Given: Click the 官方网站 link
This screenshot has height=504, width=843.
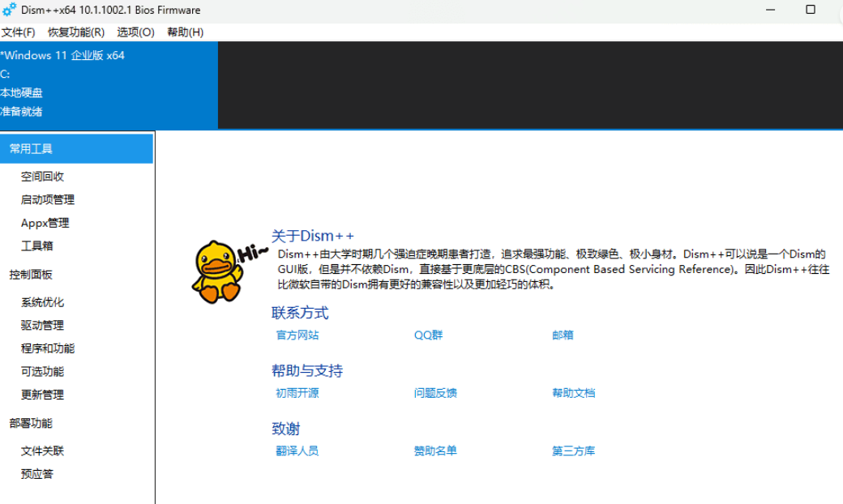Looking at the screenshot, I should point(297,335).
